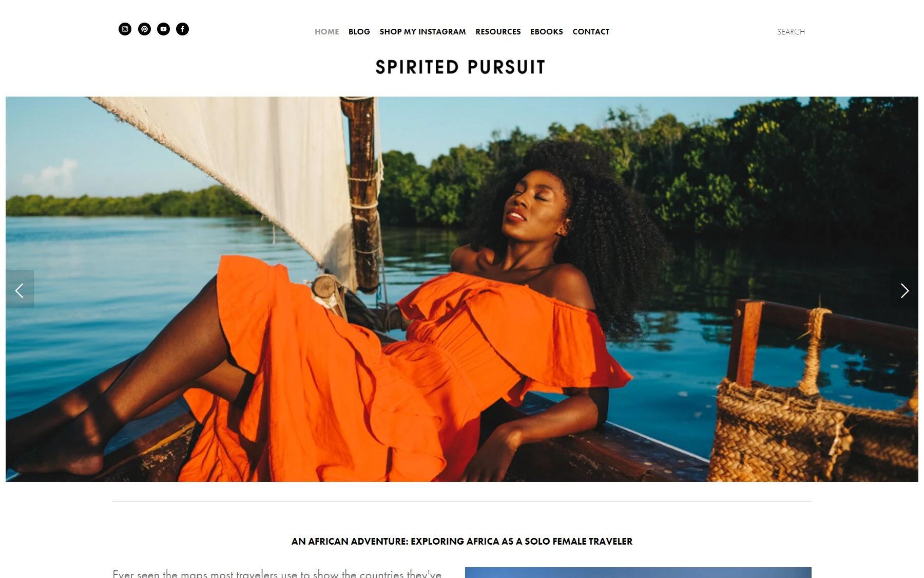Show the previous slide with left arrow

tap(20, 289)
